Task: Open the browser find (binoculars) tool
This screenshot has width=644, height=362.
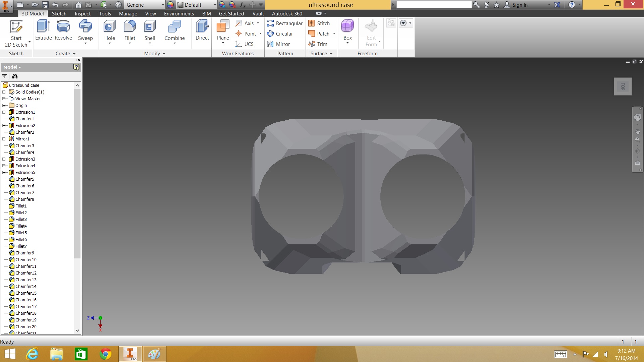Action: pos(15,76)
